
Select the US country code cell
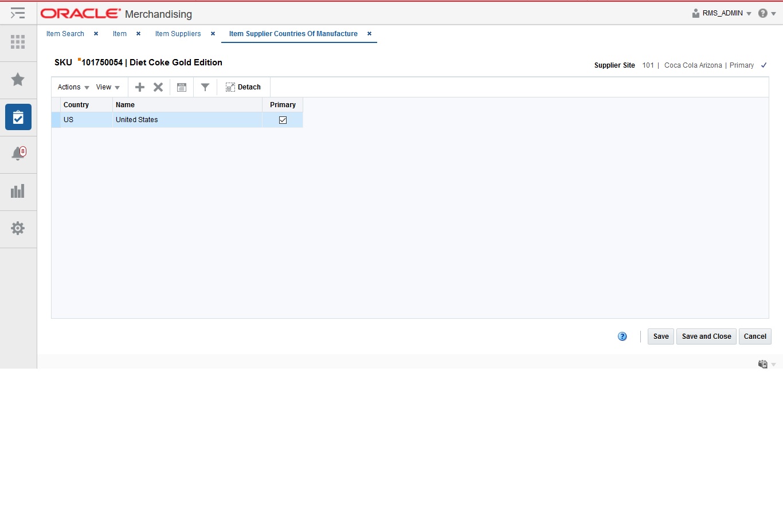(x=87, y=120)
